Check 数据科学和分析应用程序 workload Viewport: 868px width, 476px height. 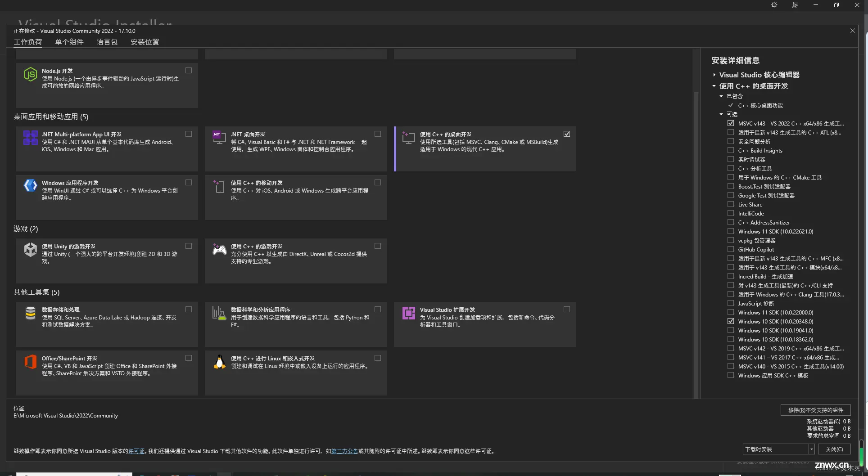pyautogui.click(x=378, y=310)
